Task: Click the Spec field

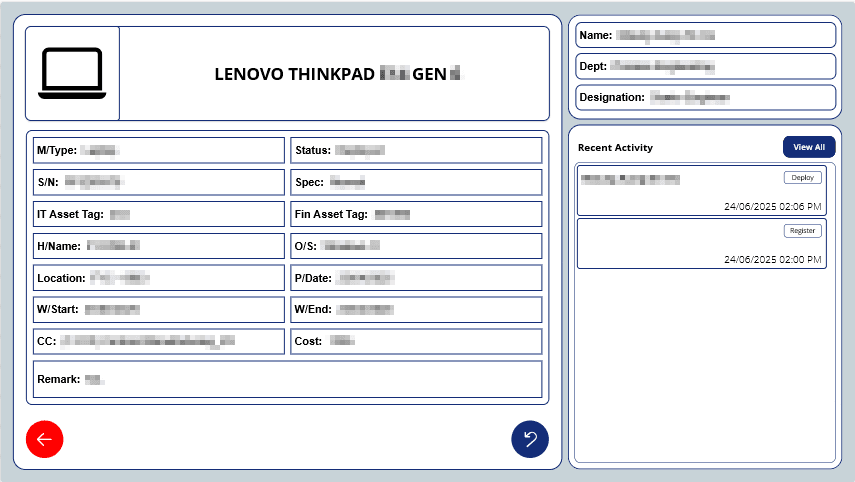Action: (416, 183)
